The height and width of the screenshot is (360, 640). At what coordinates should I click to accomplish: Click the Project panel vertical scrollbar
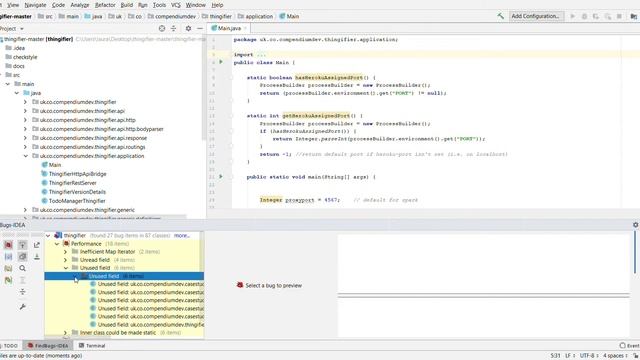[x=204, y=88]
